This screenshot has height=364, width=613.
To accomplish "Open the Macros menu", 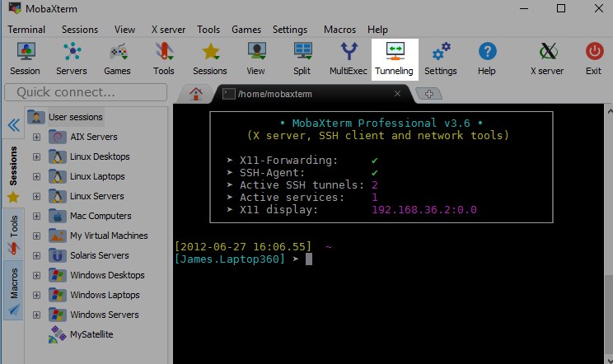I will click(340, 29).
